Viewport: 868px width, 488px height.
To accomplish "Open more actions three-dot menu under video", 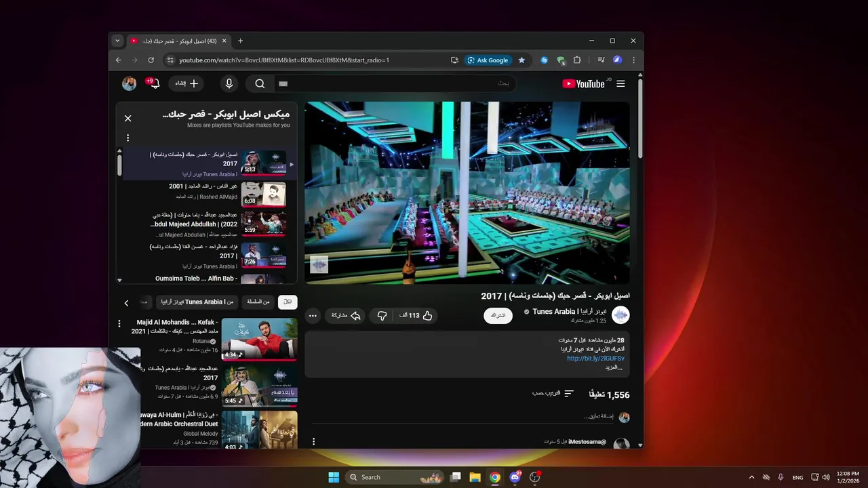I will click(313, 316).
